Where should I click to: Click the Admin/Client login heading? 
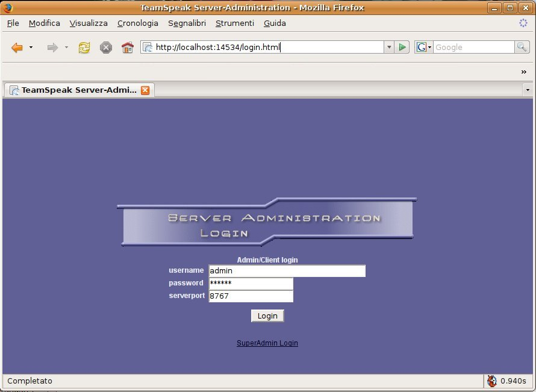[x=267, y=260]
